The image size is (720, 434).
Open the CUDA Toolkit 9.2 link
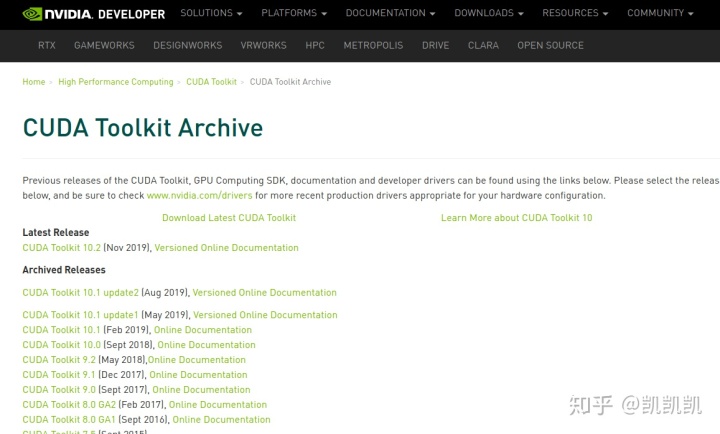click(59, 360)
